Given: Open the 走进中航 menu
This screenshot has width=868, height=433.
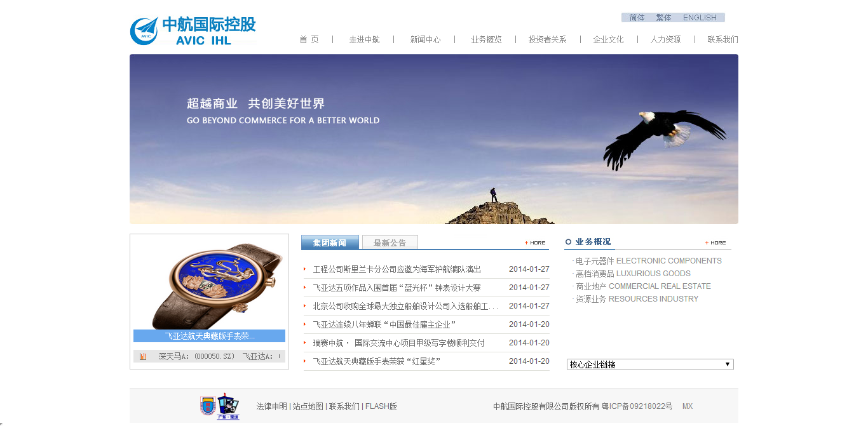Looking at the screenshot, I should [x=364, y=39].
